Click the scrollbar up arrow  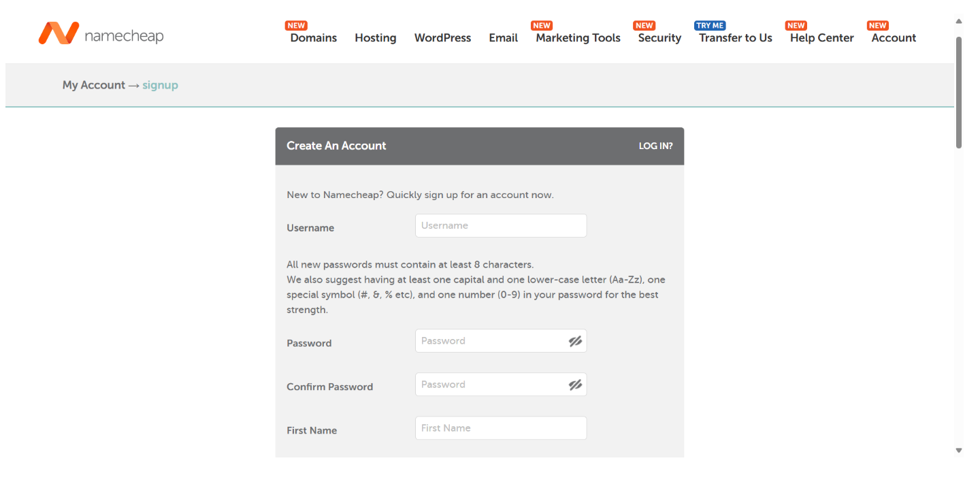point(959,21)
